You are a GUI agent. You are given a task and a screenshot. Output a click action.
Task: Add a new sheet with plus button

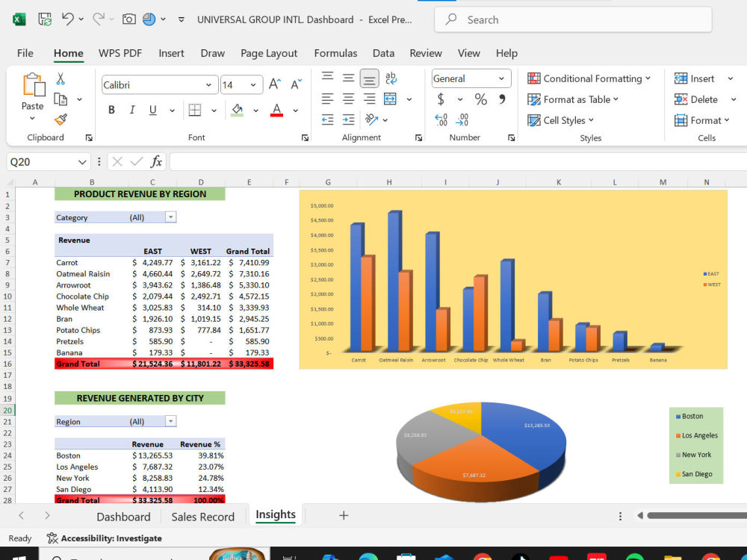344,515
